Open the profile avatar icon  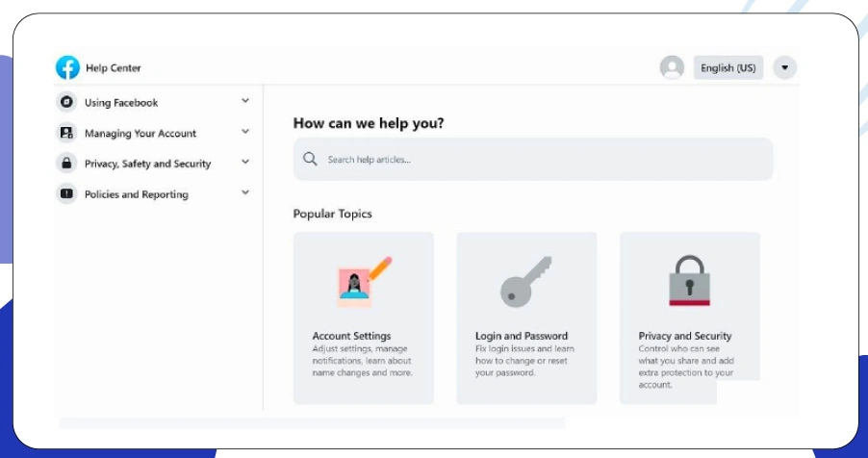[x=672, y=67]
